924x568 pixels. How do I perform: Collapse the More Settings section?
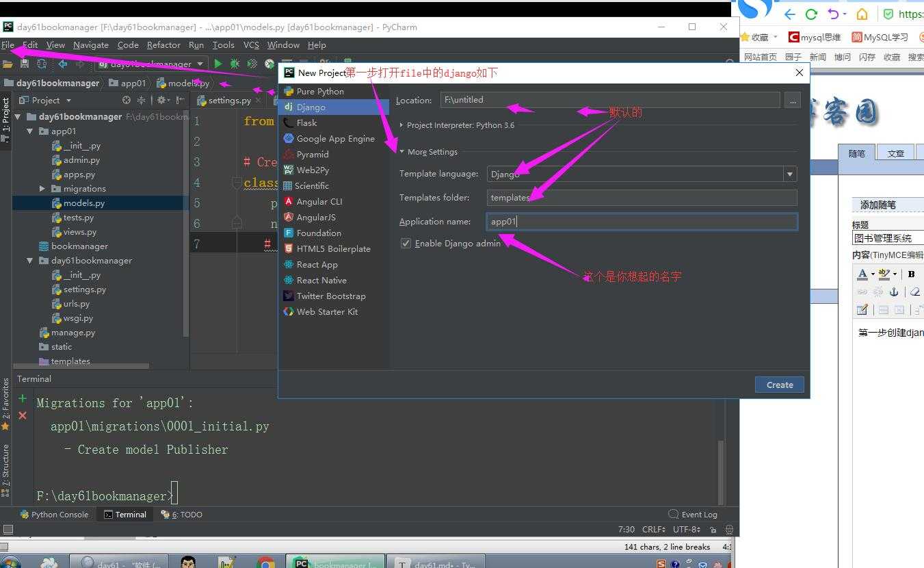point(402,152)
